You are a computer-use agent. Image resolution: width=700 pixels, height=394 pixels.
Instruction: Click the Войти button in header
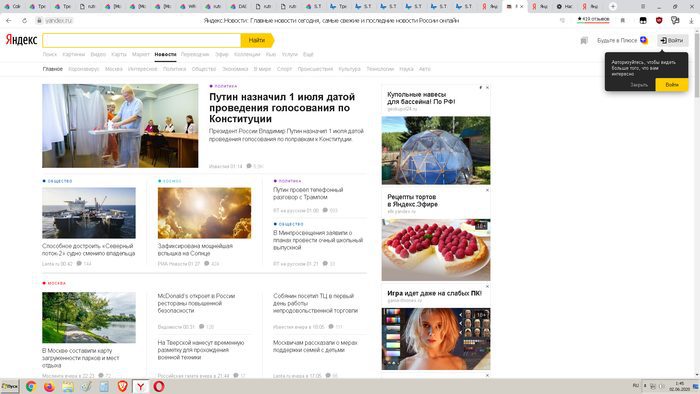coord(672,40)
